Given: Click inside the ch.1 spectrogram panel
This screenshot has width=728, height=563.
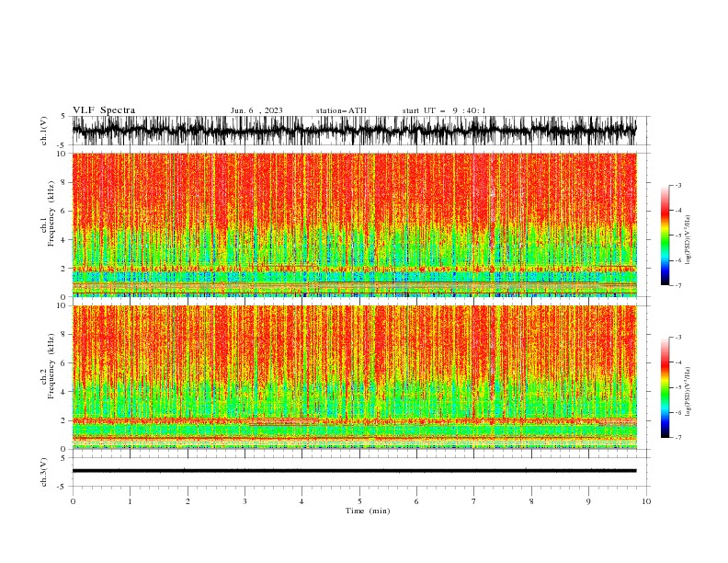Looking at the screenshot, I should pyautogui.click(x=354, y=224).
